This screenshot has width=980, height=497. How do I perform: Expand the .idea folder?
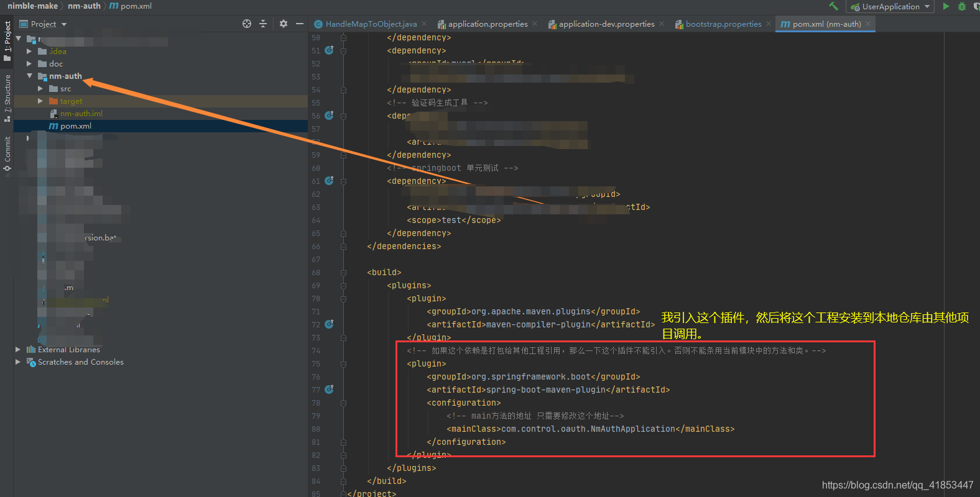point(29,52)
